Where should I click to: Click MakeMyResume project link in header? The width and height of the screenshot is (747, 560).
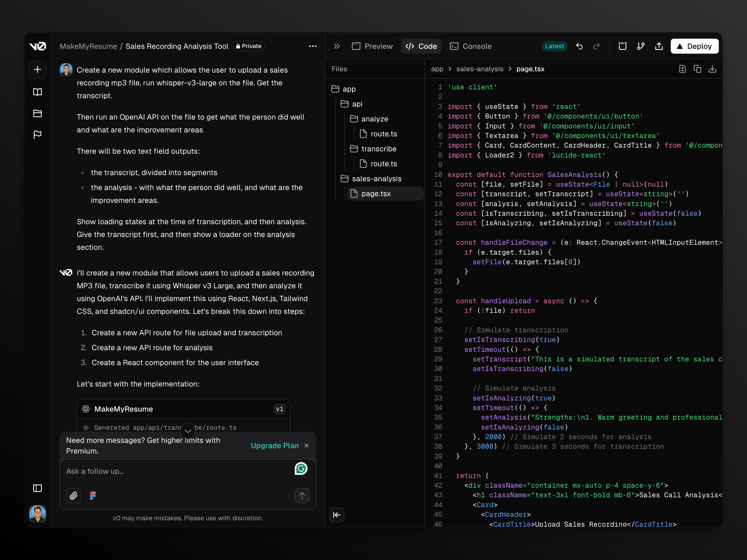point(88,46)
